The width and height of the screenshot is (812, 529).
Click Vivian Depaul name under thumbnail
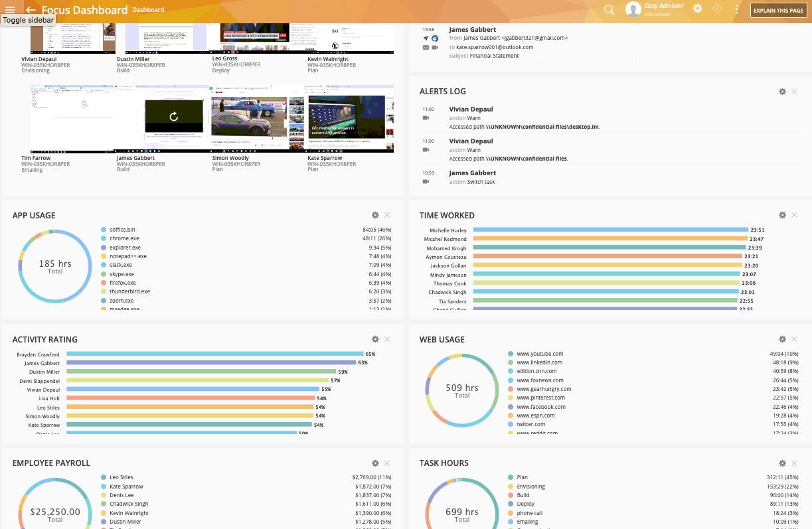pos(39,59)
